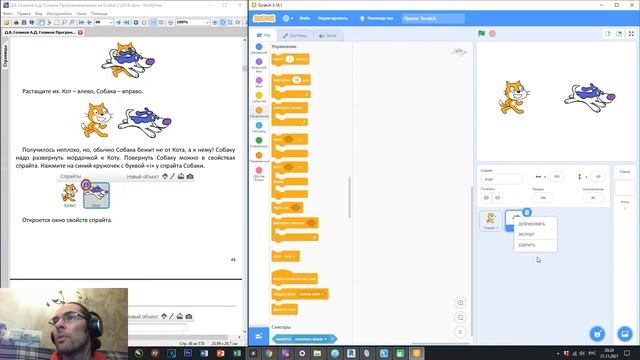This screenshot has height=360, width=640.
Task: Edit the sprite name field
Action: click(501, 179)
